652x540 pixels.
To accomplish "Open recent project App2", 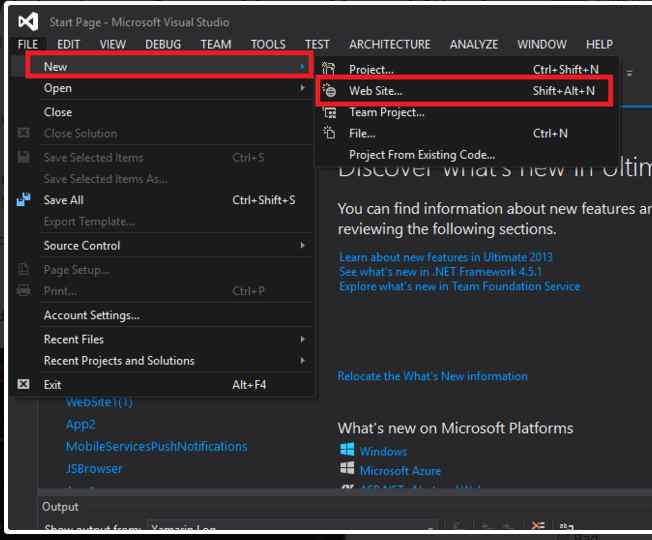I will pyautogui.click(x=81, y=424).
